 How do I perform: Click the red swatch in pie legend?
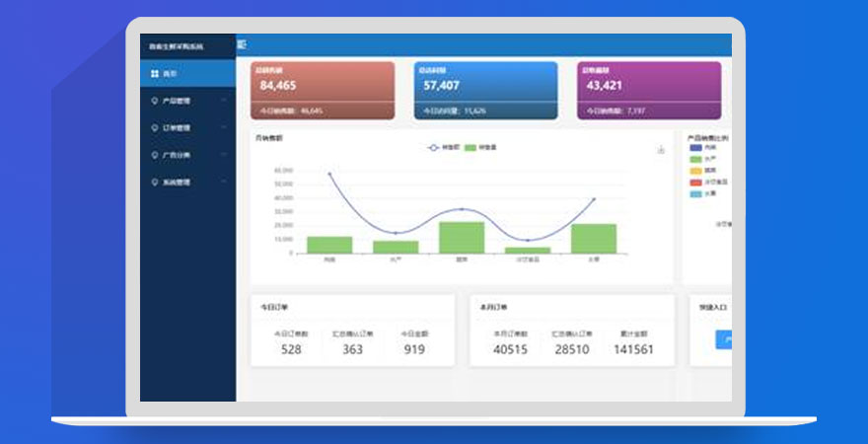[x=695, y=182]
